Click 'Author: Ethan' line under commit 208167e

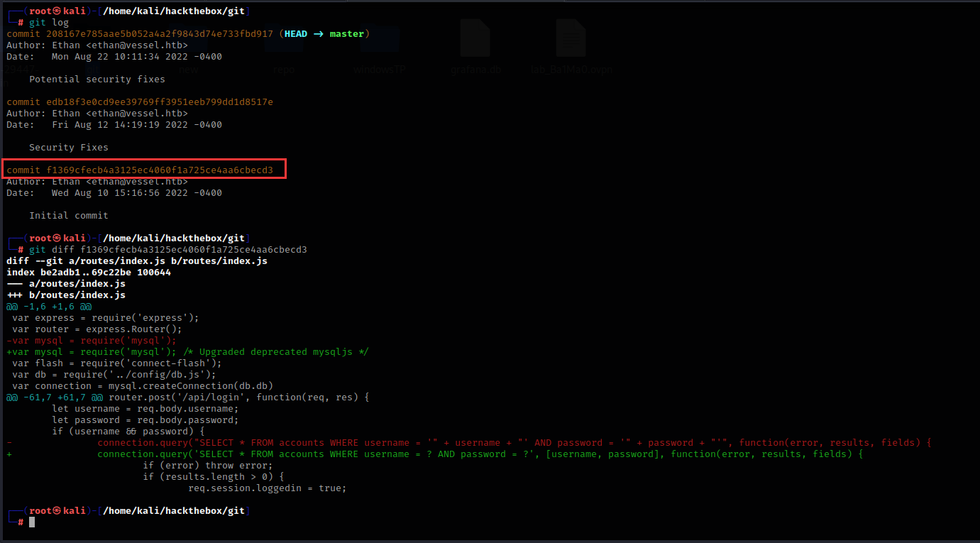(97, 45)
